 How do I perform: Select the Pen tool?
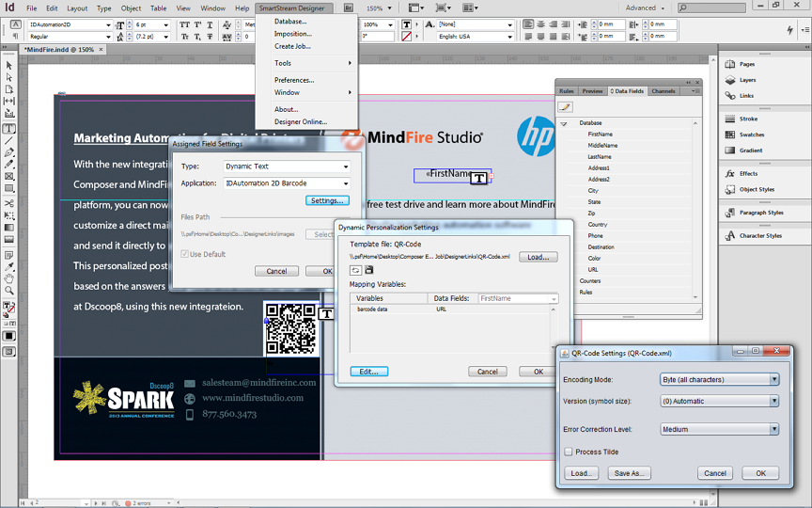(8, 152)
